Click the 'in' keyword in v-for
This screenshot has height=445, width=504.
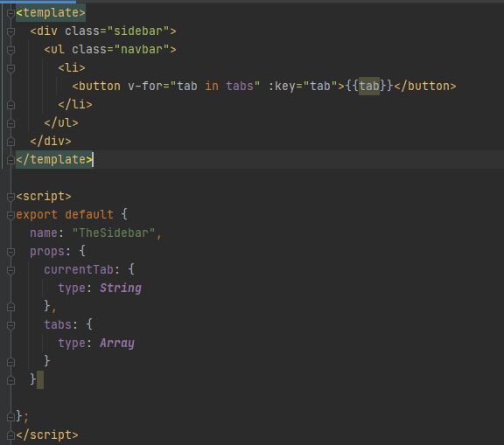[x=212, y=86]
